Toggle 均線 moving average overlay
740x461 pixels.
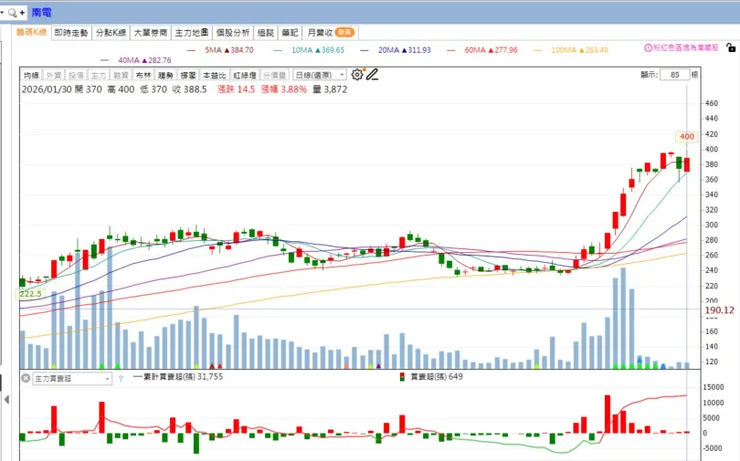(x=31, y=75)
